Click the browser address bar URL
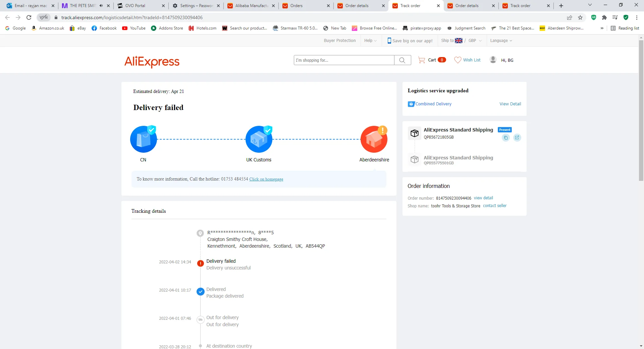The height and width of the screenshot is (349, 644). (132, 17)
